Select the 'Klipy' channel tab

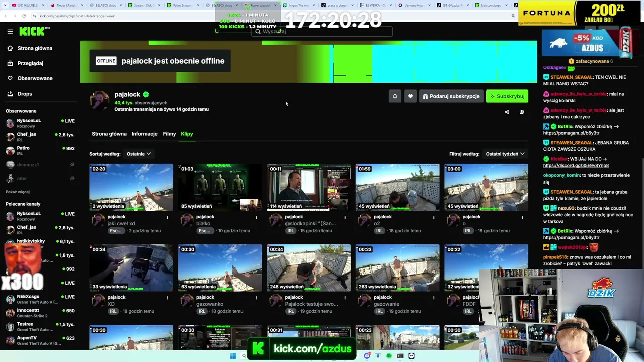click(187, 134)
